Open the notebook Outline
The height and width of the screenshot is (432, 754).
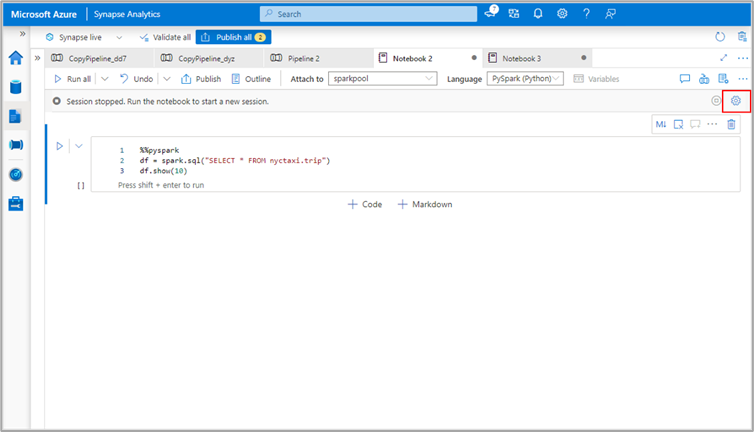coord(251,79)
